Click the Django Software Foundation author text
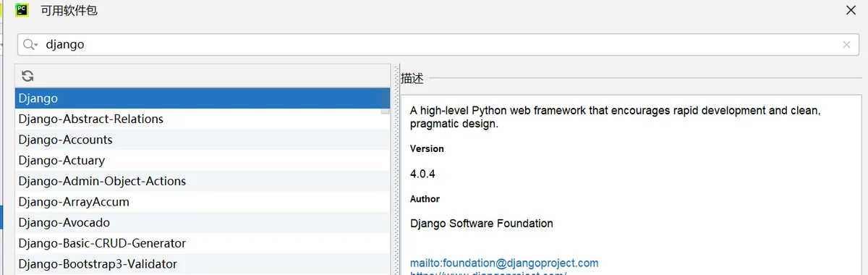Screen dimensions: 868x275 [482, 224]
